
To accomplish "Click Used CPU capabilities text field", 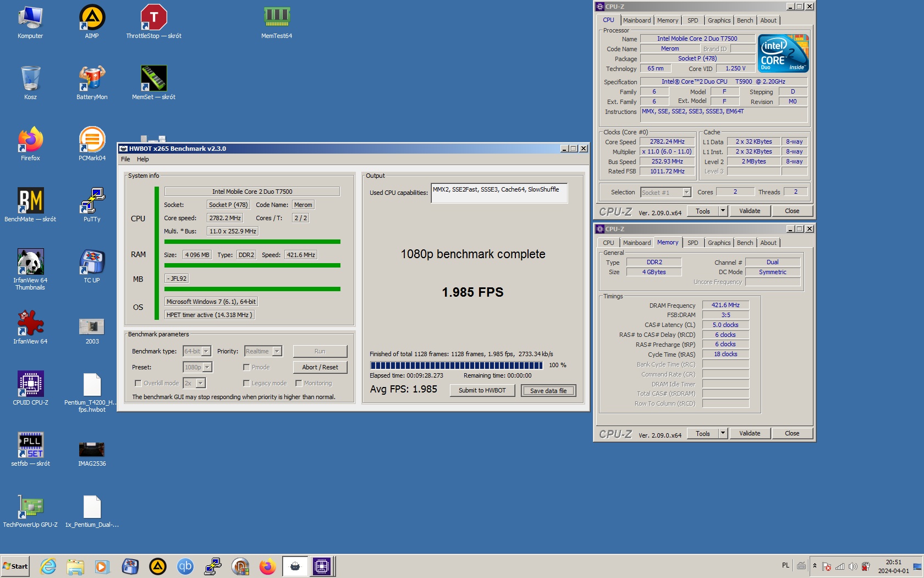I will (x=499, y=193).
